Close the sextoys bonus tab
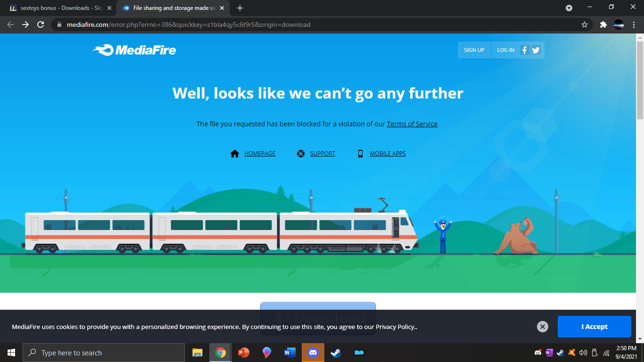Screen dimensions: 644x362 coord(109,8)
